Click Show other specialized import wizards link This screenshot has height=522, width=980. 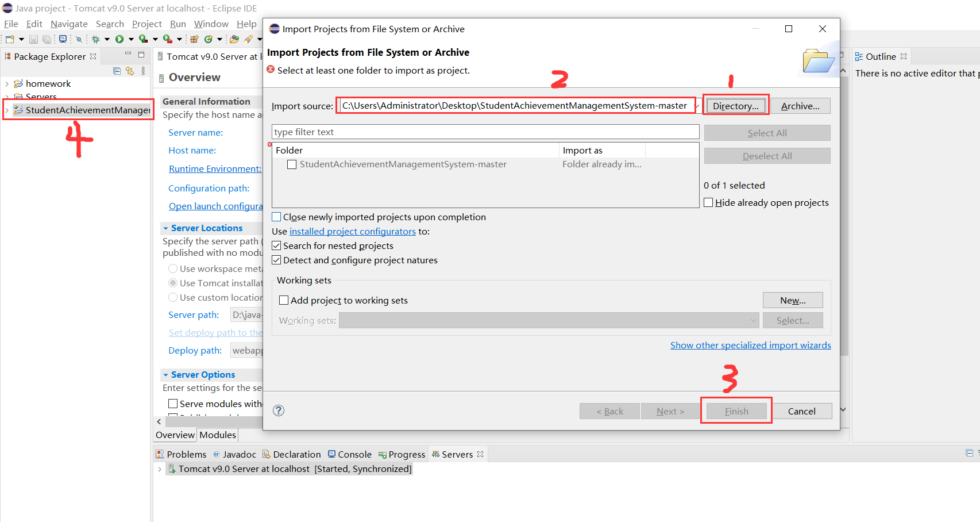[x=751, y=345]
